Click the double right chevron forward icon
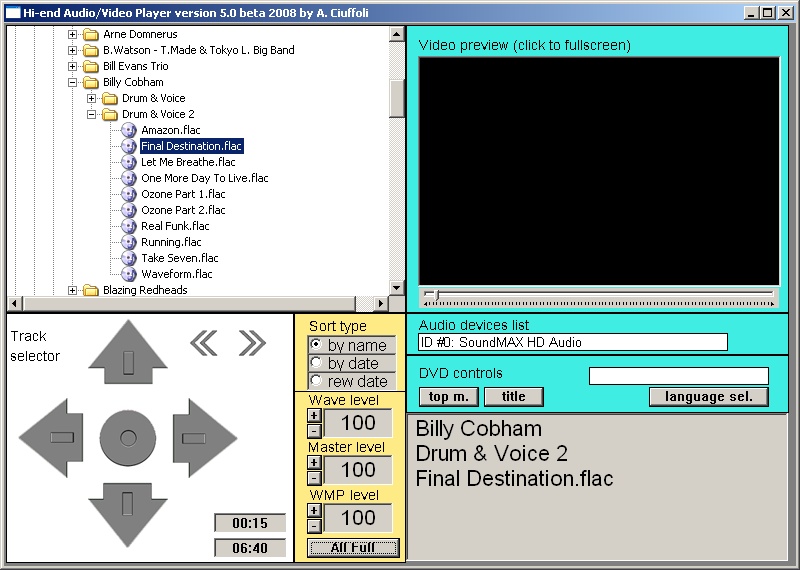 tap(251, 343)
